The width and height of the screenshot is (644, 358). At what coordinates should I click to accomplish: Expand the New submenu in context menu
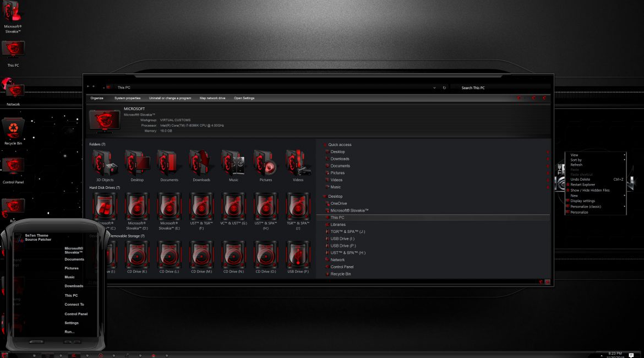(596, 196)
